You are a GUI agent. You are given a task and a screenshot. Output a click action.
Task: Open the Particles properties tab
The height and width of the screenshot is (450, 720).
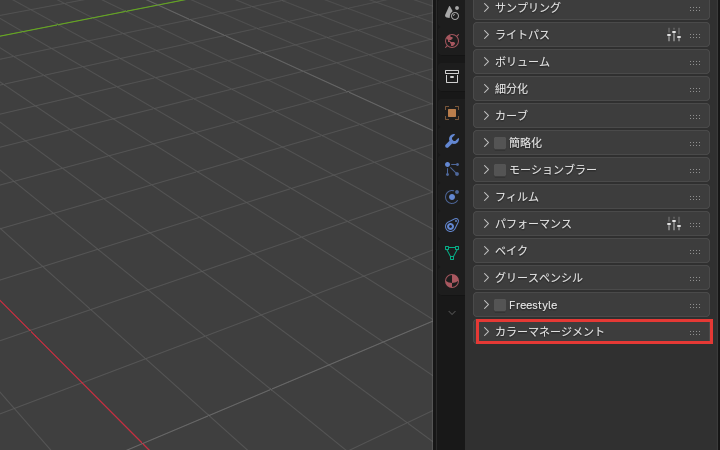(x=452, y=169)
